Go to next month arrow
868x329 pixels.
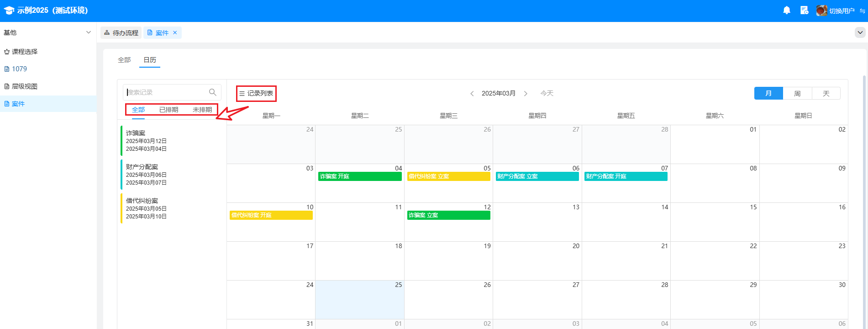526,93
